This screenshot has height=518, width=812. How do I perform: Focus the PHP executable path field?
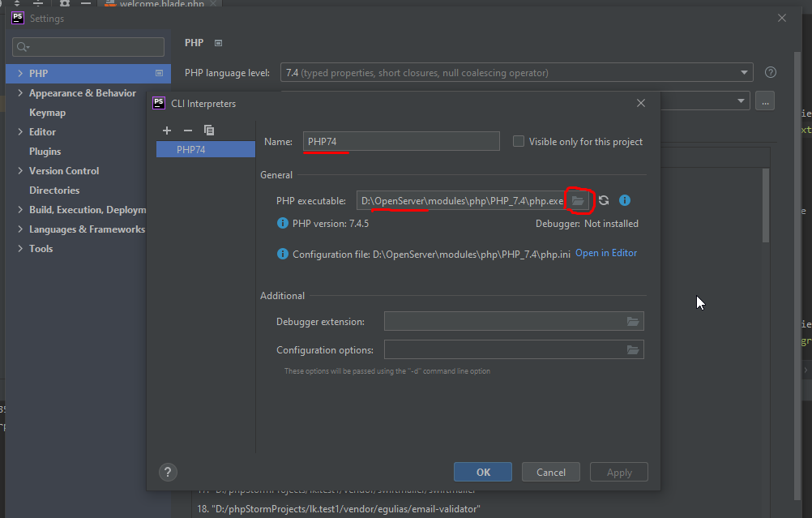461,200
